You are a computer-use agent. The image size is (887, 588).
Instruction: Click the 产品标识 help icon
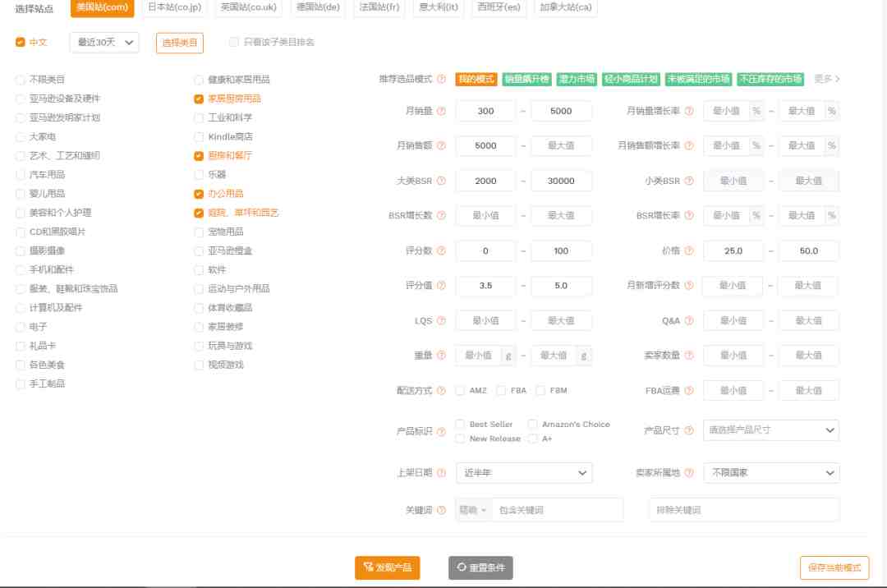[x=441, y=431]
